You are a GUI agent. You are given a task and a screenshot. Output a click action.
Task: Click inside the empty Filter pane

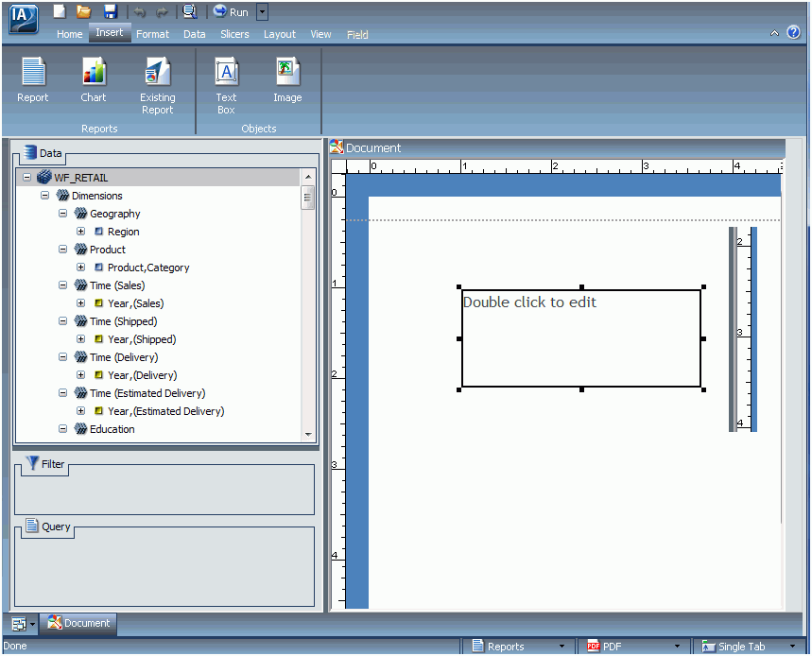(x=164, y=492)
